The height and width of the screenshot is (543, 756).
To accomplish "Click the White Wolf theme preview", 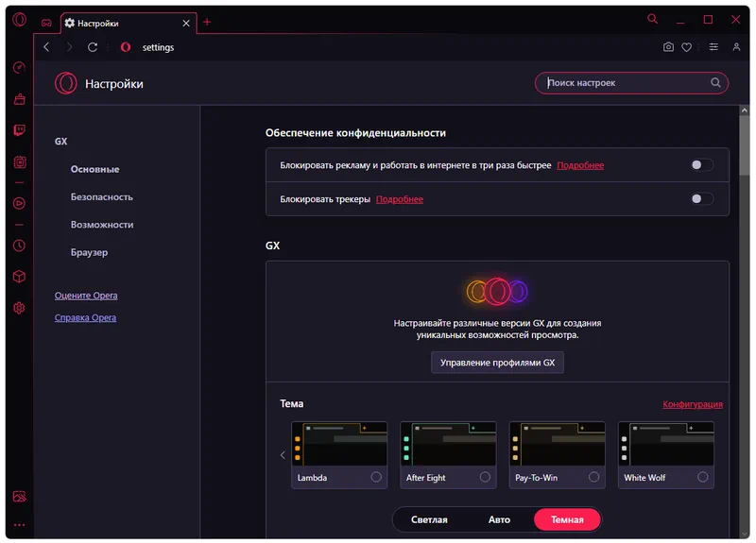I will (x=666, y=444).
